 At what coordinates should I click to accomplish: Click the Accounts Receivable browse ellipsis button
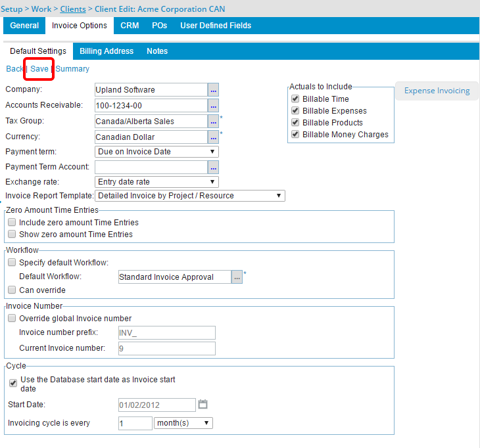click(213, 105)
